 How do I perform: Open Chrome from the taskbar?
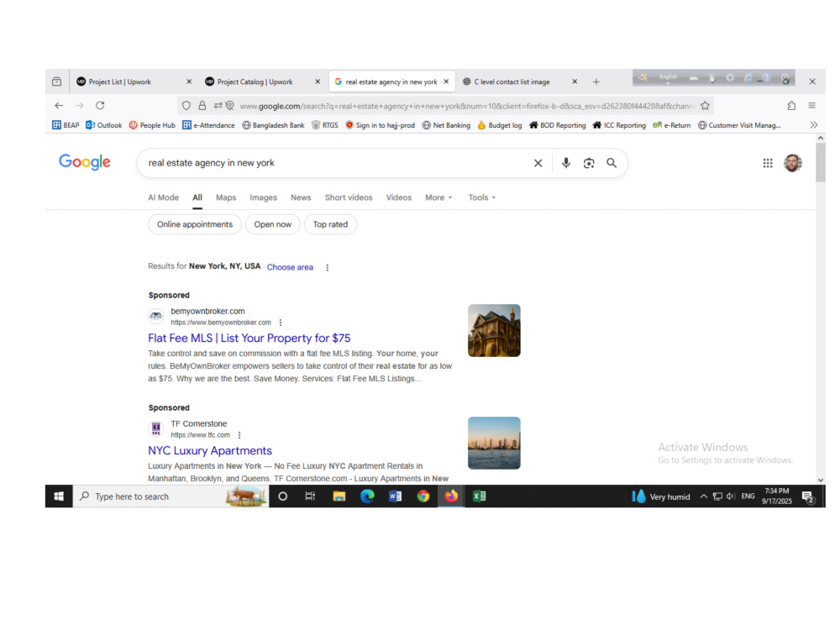click(x=423, y=496)
